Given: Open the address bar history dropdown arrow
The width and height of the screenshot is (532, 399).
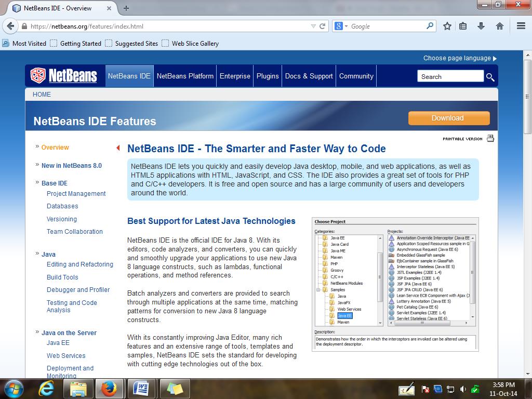Looking at the screenshot, I should click(313, 25).
